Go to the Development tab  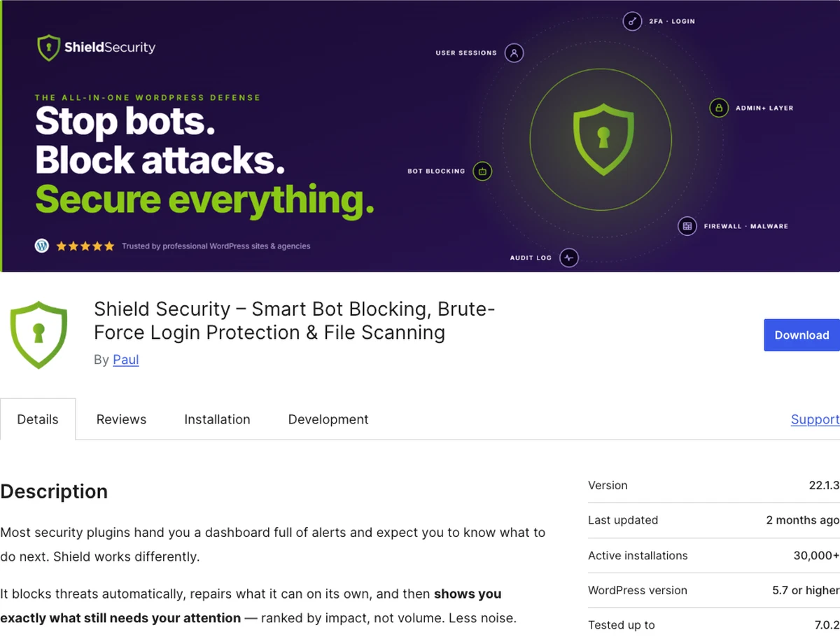coord(328,419)
